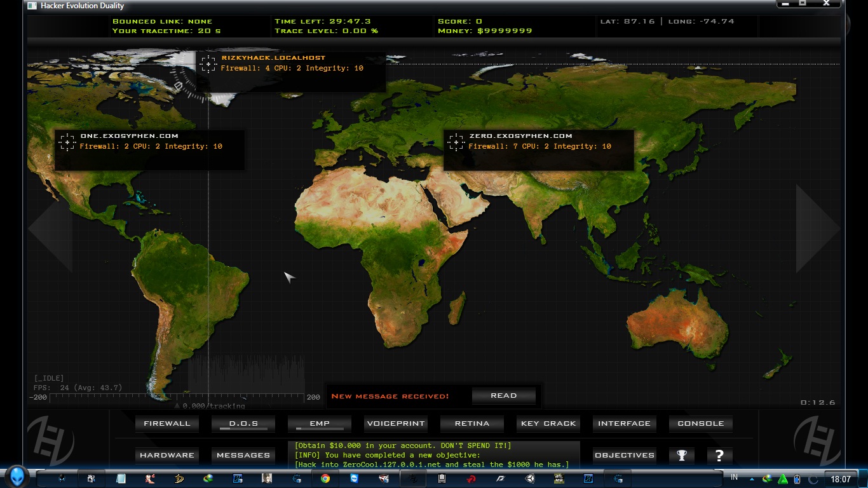
Task: Open the Need for Speed taskbar icon
Action: pos(559,478)
